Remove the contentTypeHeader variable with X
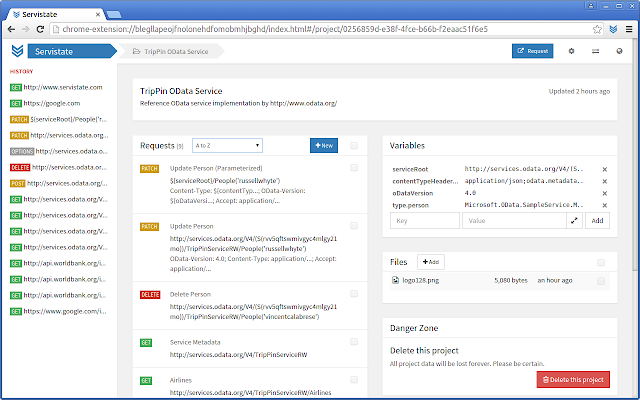This screenshot has height=400, width=640. 605,181
